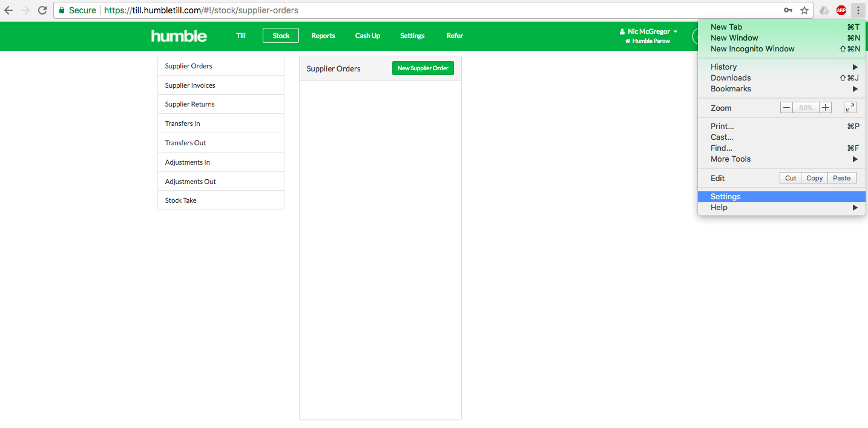Screen dimensions: 868x428
Task: Click the Humble Parow store label
Action: [x=648, y=41]
